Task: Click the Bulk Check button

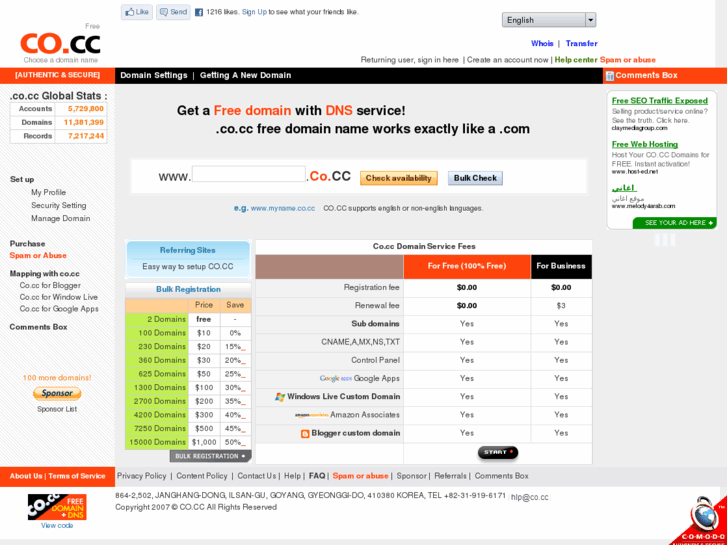Action: click(x=475, y=178)
